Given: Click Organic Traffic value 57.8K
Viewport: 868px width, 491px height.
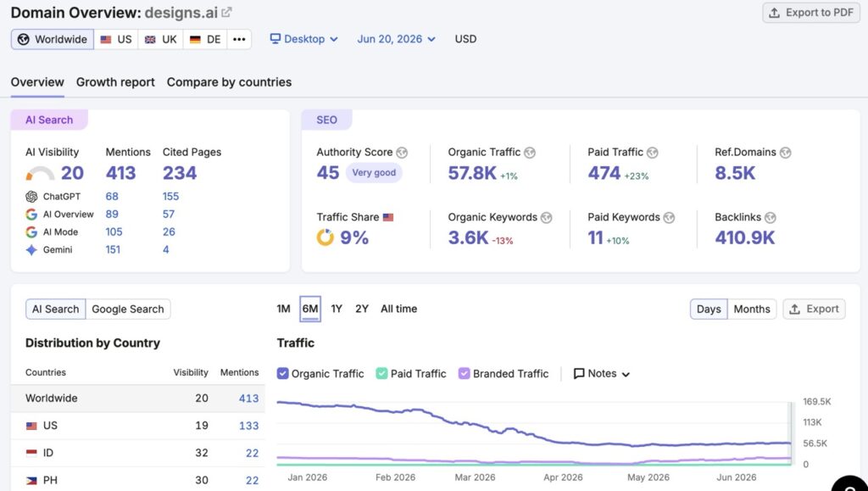Looking at the screenshot, I should point(472,173).
